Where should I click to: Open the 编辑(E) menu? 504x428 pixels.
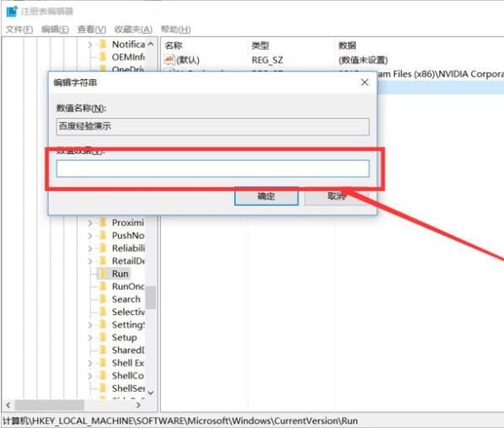tap(55, 29)
